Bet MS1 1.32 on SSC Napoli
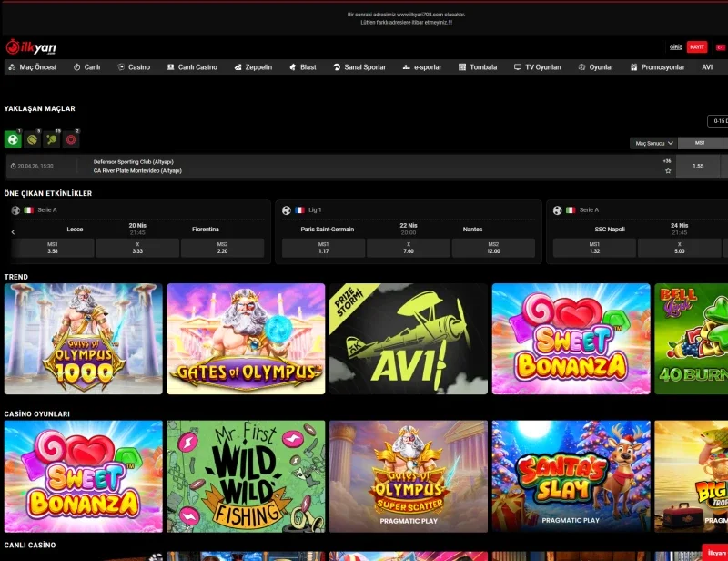Image resolution: width=728 pixels, height=561 pixels. (x=594, y=248)
